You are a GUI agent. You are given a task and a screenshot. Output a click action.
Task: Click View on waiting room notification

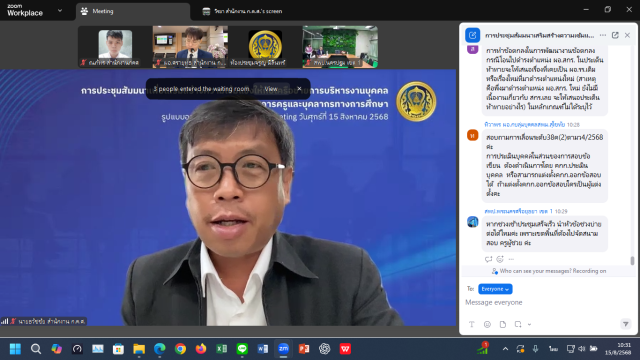click(x=271, y=89)
